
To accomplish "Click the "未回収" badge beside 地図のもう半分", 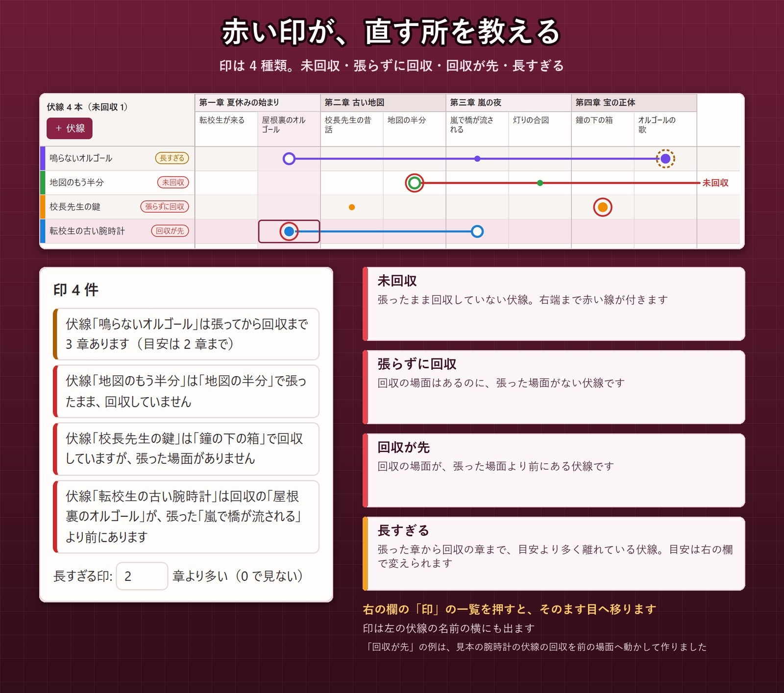I will click(173, 183).
